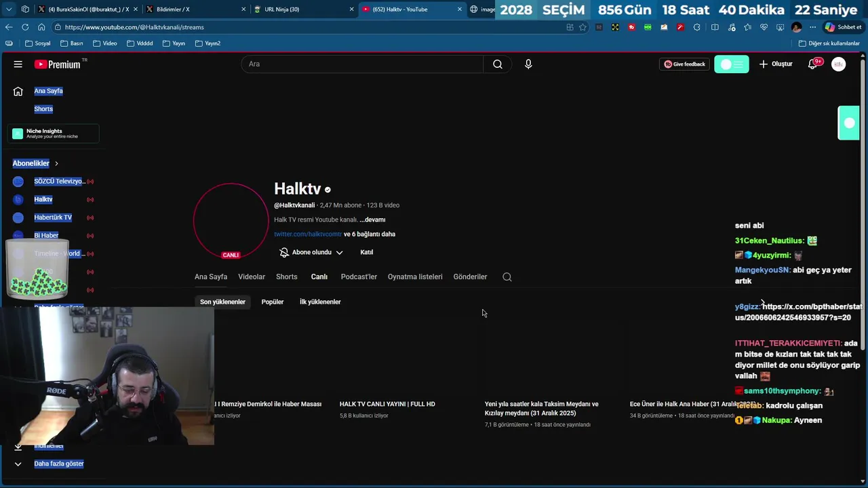Screen dimensions: 868x488
Task: Open the account avatar menu
Action: 839,64
